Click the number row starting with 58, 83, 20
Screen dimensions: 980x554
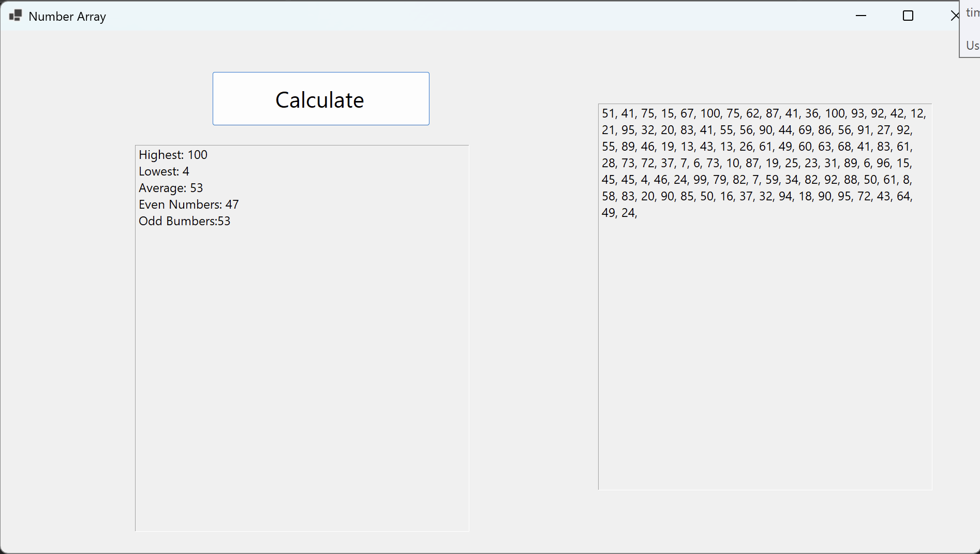tap(757, 196)
